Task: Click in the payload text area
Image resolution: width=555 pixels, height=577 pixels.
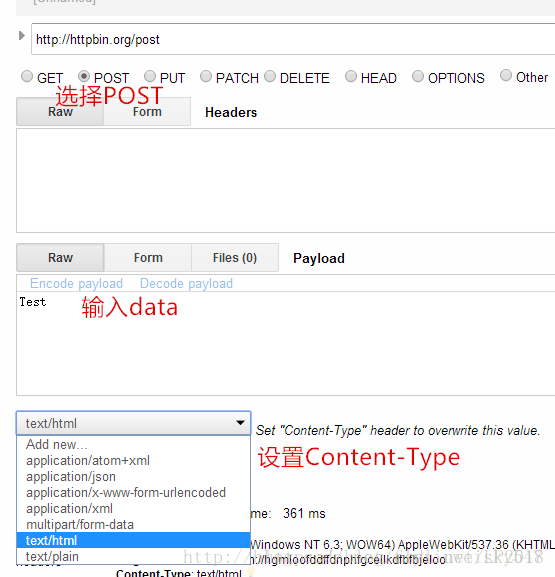Action: tap(286, 343)
